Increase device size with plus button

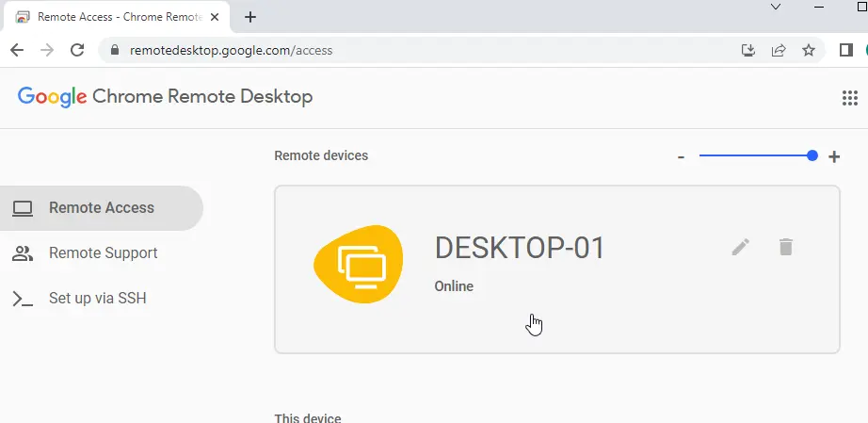[834, 156]
